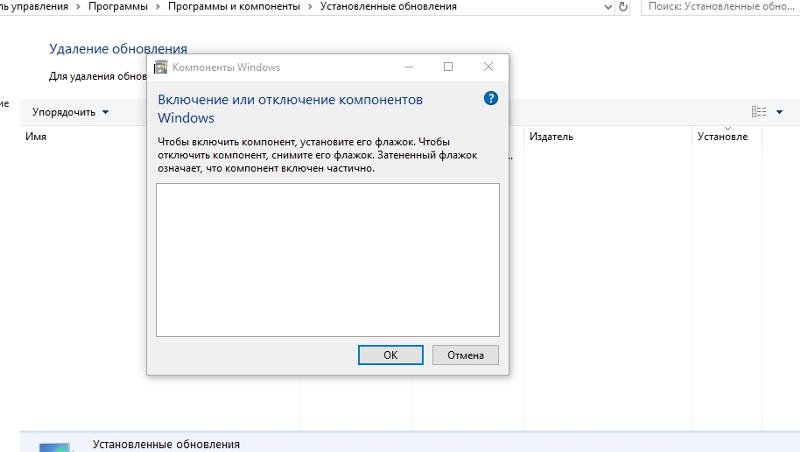
Task: Minimize the Компоненты Windows dialog
Action: coord(408,67)
